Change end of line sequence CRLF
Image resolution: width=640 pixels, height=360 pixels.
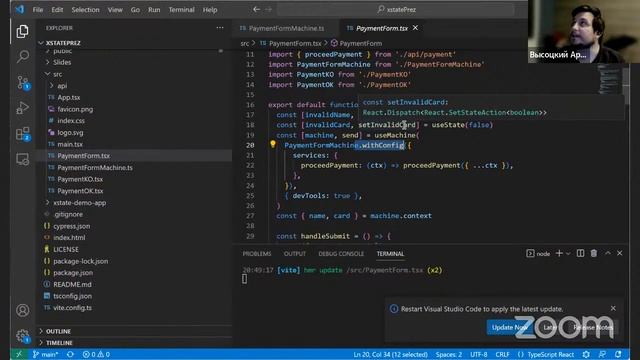(502, 354)
